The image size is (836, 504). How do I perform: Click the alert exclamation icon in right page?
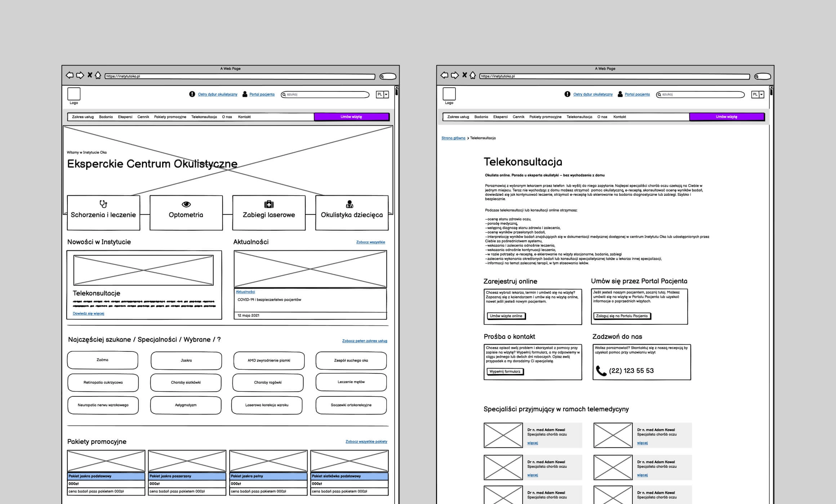[x=568, y=94]
